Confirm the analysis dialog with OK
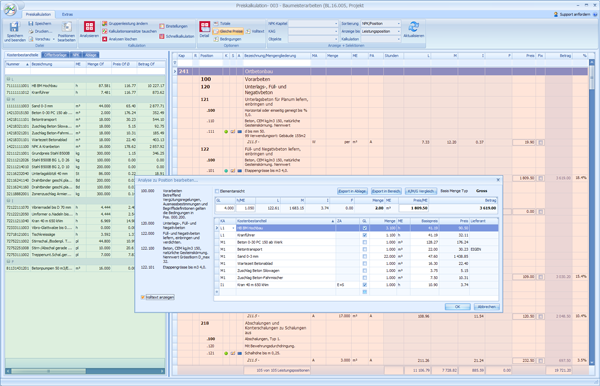 click(457, 307)
